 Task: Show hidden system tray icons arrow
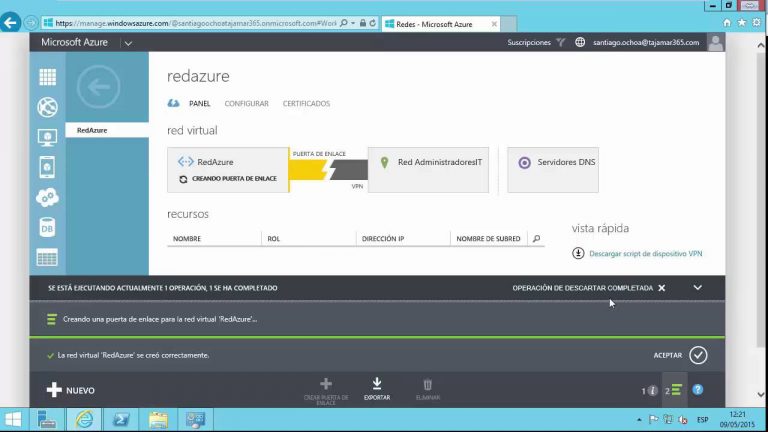[x=639, y=420]
